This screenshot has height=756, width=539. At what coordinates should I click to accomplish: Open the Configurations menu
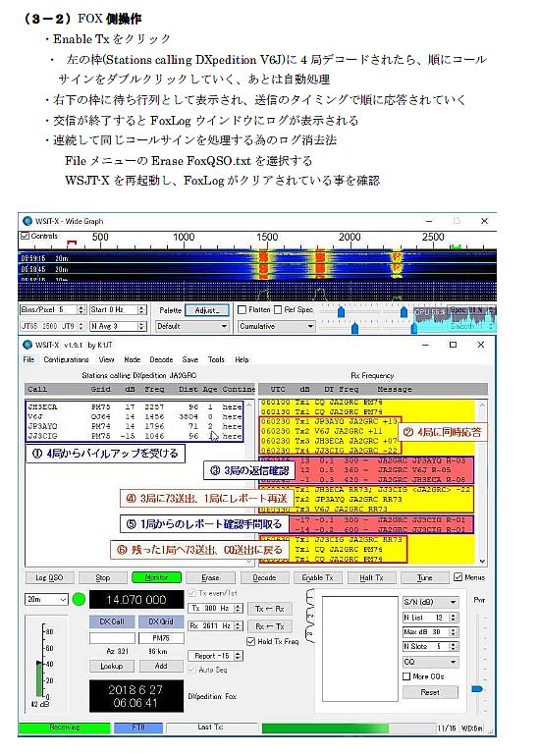click(66, 359)
